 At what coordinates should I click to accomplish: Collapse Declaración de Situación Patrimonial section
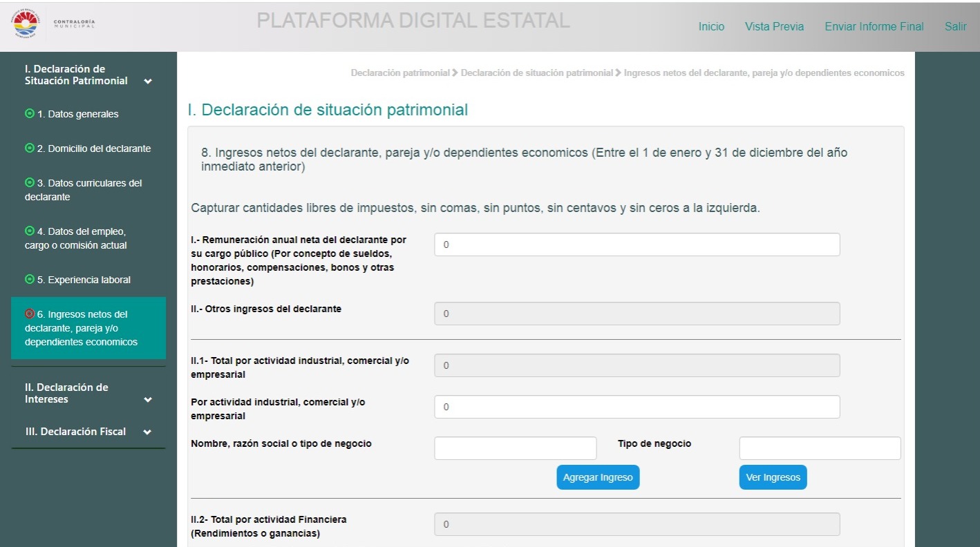[147, 81]
